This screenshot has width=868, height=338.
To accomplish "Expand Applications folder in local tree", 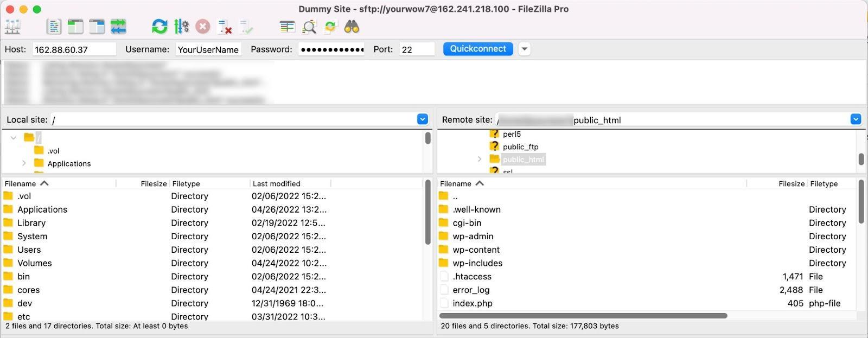I will click(24, 163).
